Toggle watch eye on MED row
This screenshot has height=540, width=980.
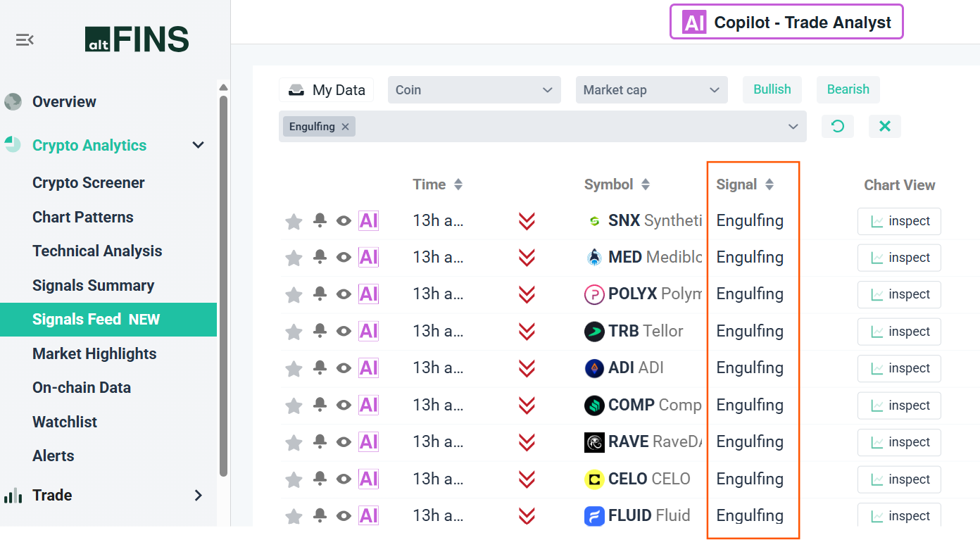(344, 258)
